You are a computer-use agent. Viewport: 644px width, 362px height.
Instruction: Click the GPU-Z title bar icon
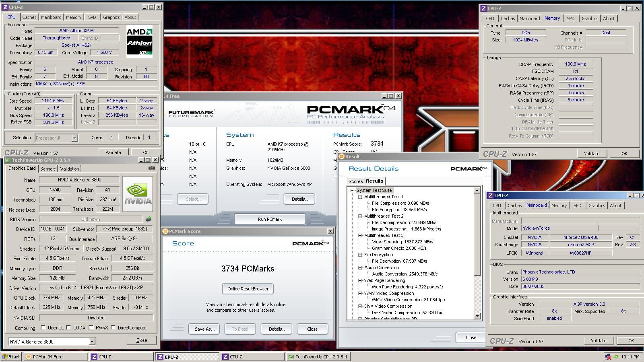(8, 160)
